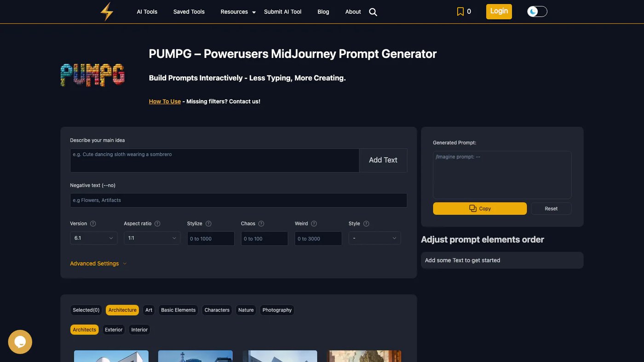Open the chat support bubble
The image size is (644, 362).
coord(20,342)
